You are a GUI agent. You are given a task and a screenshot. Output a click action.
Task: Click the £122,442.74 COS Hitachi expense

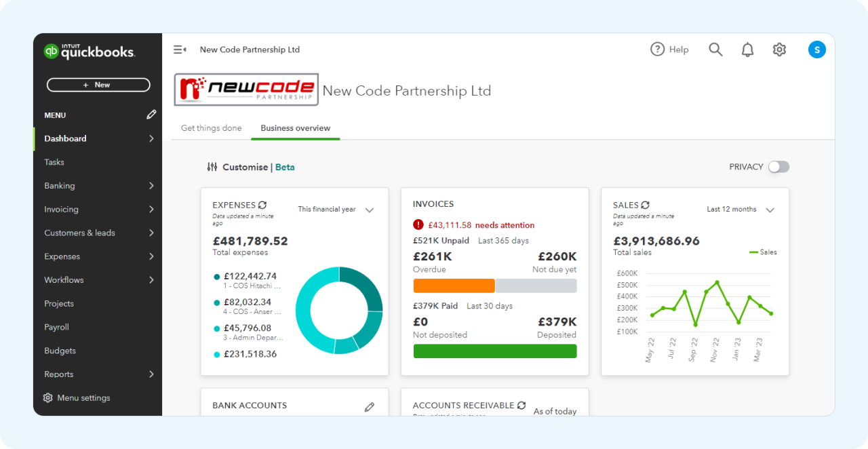click(x=248, y=281)
